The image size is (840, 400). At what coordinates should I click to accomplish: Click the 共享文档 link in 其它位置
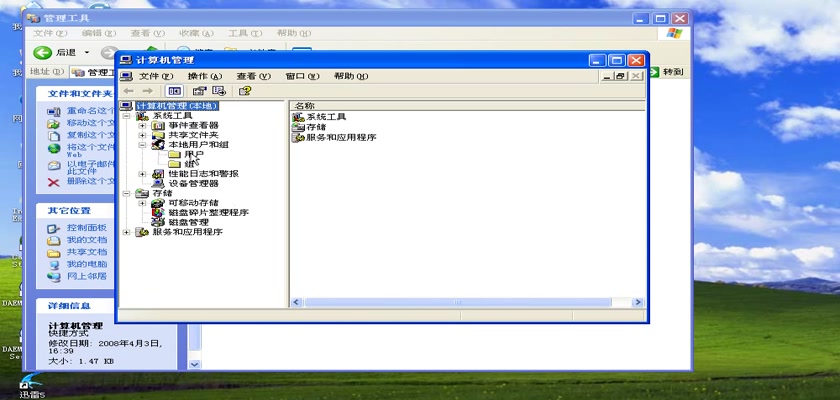coord(87,252)
